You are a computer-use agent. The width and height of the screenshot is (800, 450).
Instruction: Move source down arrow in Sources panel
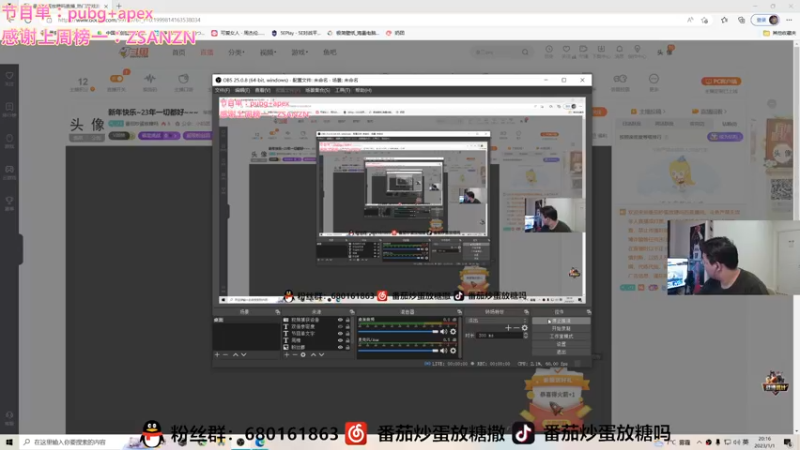[x=321, y=355]
